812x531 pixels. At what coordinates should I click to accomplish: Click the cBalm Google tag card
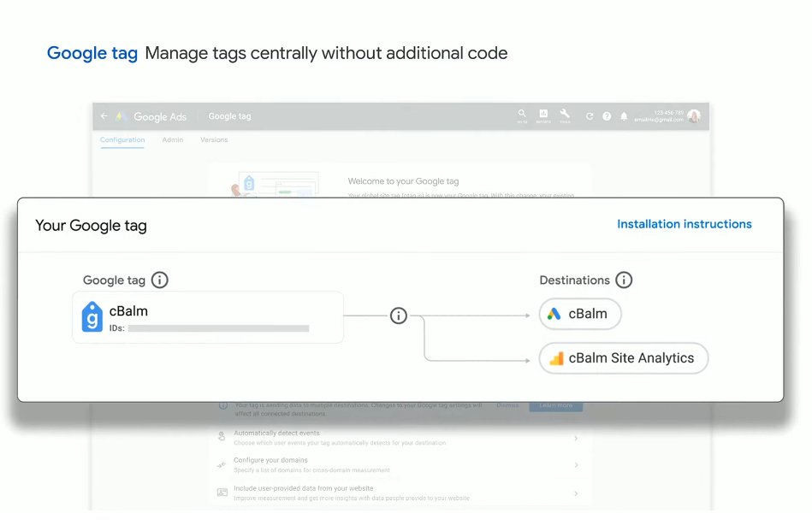coord(208,317)
